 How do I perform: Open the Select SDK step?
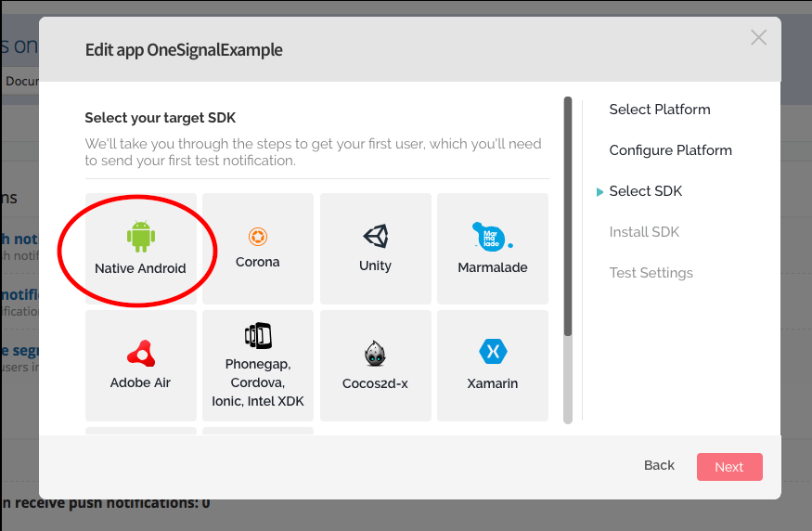[645, 191]
